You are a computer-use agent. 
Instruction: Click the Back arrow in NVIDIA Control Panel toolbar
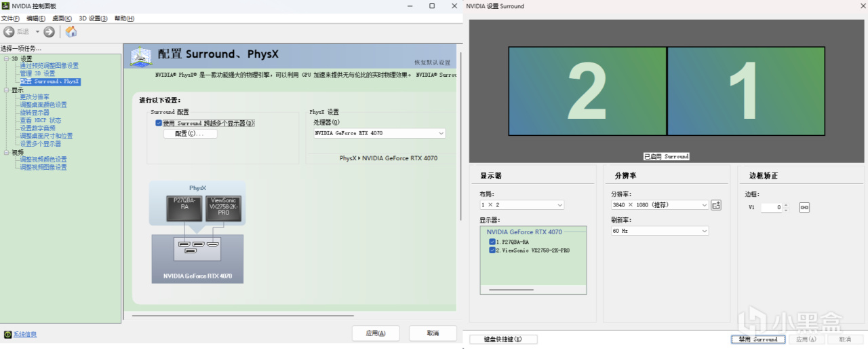[9, 32]
